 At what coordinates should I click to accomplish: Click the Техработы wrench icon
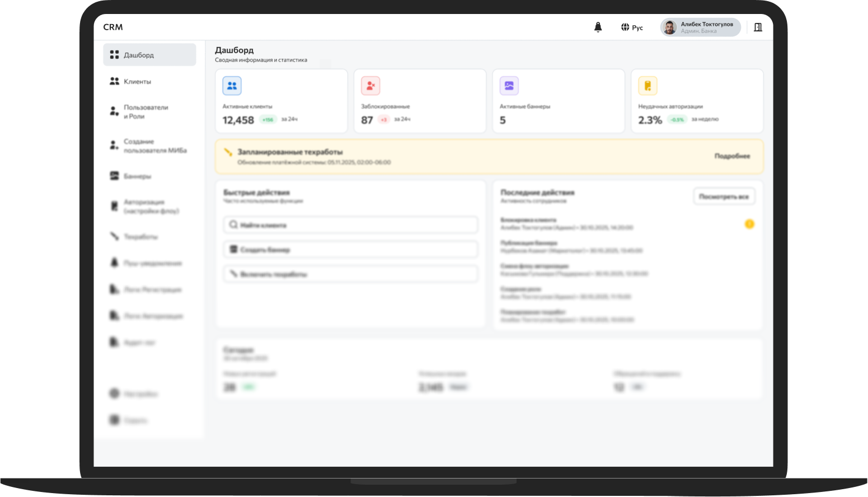[114, 236]
